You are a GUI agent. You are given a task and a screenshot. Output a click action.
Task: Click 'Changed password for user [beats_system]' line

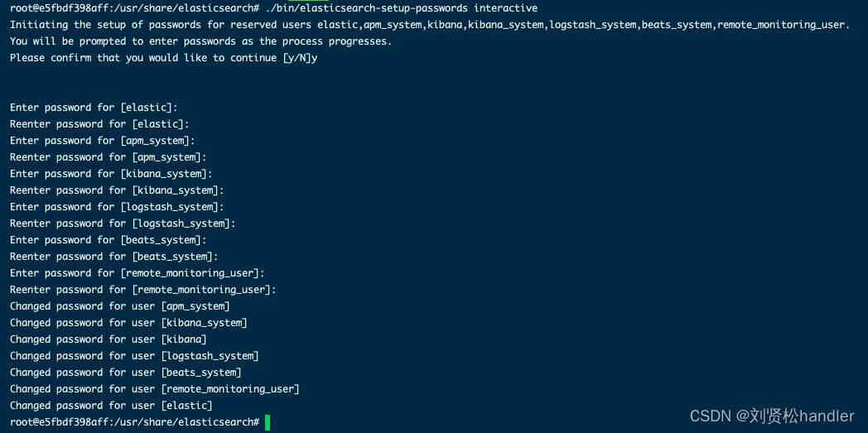tap(126, 373)
